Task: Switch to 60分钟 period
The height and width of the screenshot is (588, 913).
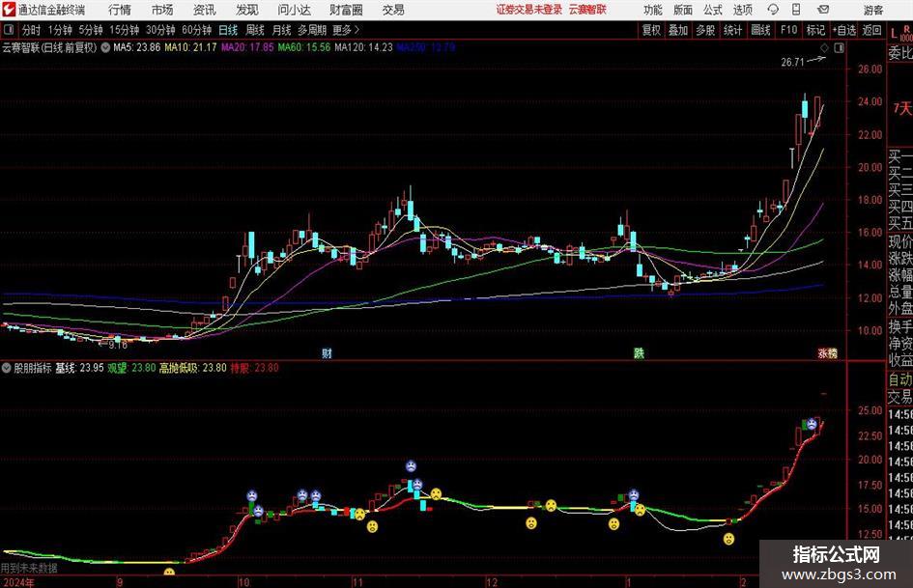Action: coord(196,30)
